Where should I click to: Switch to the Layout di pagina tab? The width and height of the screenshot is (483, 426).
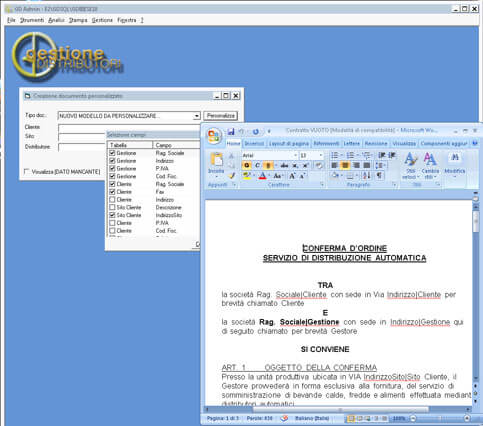(x=289, y=143)
